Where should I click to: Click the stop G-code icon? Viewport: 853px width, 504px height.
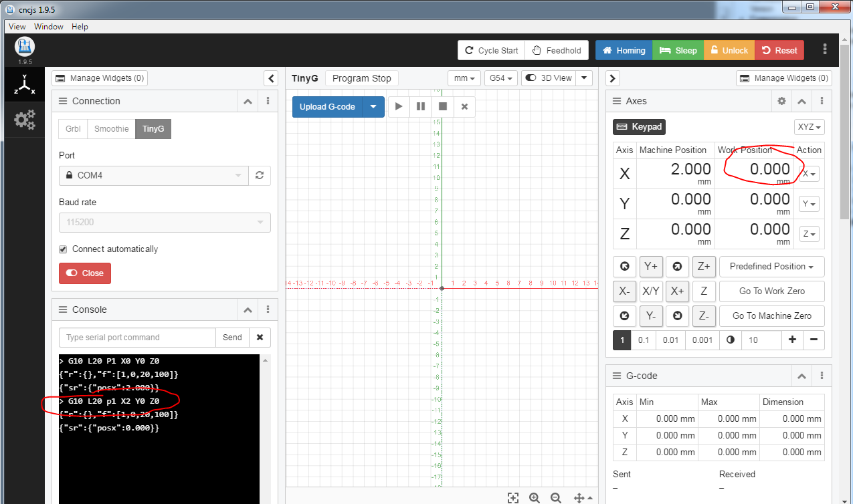tap(442, 106)
